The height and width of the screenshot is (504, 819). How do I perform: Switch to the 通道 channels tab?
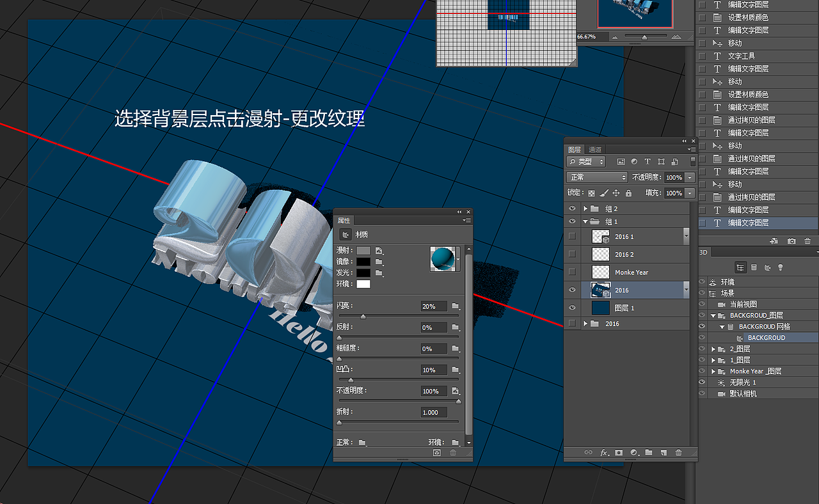(595, 150)
